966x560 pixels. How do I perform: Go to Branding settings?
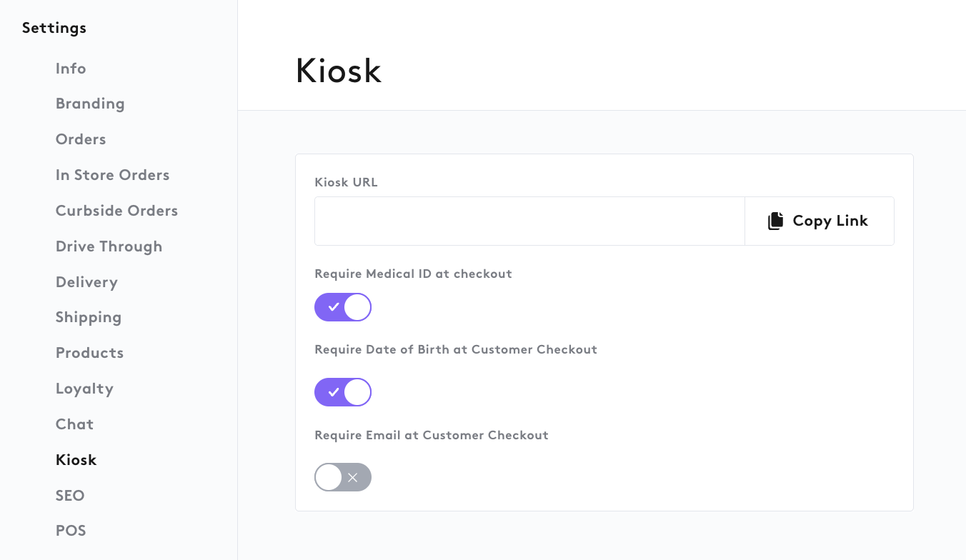point(90,104)
